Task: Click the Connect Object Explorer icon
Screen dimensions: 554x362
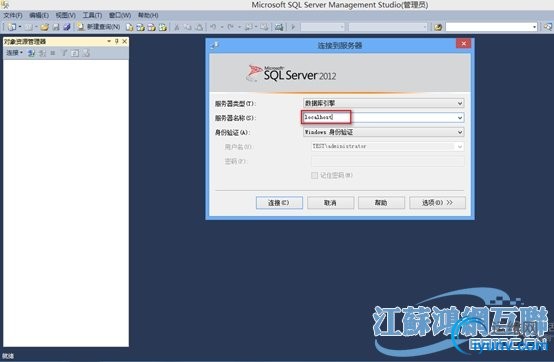Action: point(31,53)
